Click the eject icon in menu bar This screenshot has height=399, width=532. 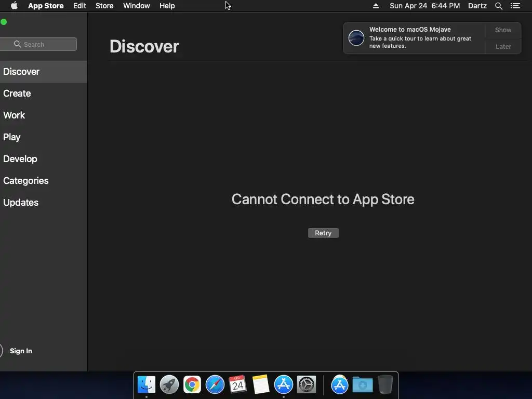(376, 6)
